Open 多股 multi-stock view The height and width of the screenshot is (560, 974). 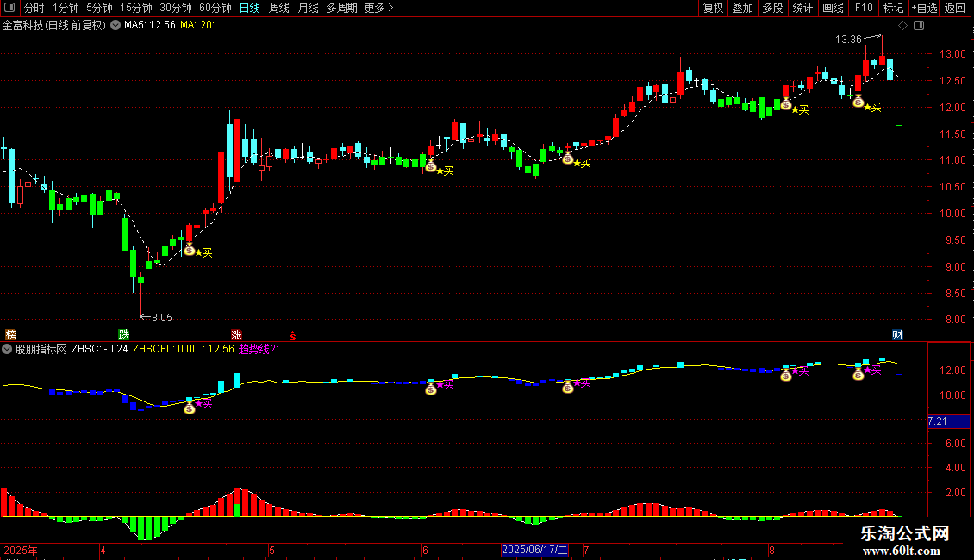point(773,8)
